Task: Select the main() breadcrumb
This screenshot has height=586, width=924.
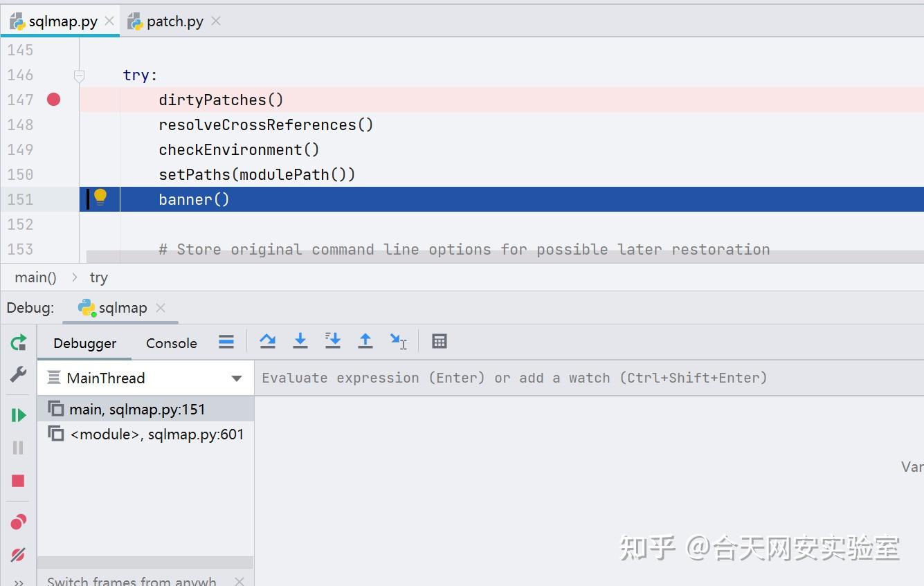Action: point(35,277)
